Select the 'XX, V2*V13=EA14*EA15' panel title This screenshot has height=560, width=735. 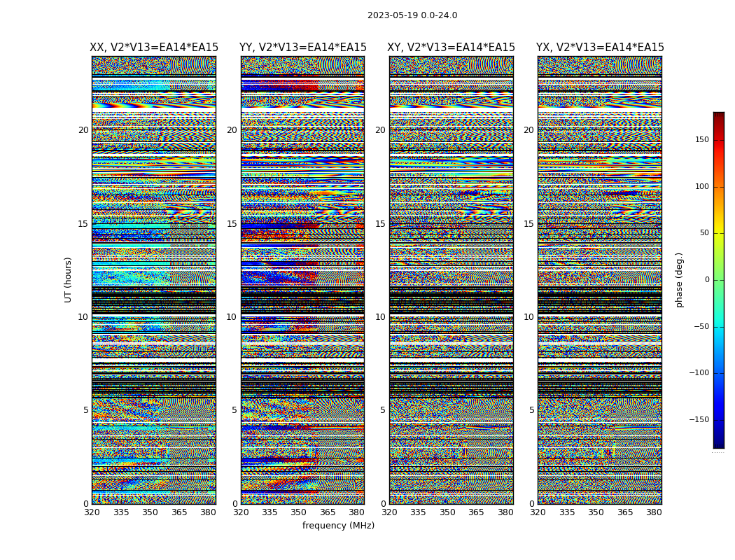click(x=154, y=48)
